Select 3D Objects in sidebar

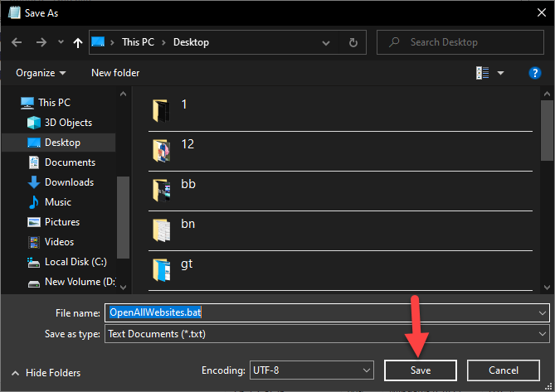tap(69, 123)
